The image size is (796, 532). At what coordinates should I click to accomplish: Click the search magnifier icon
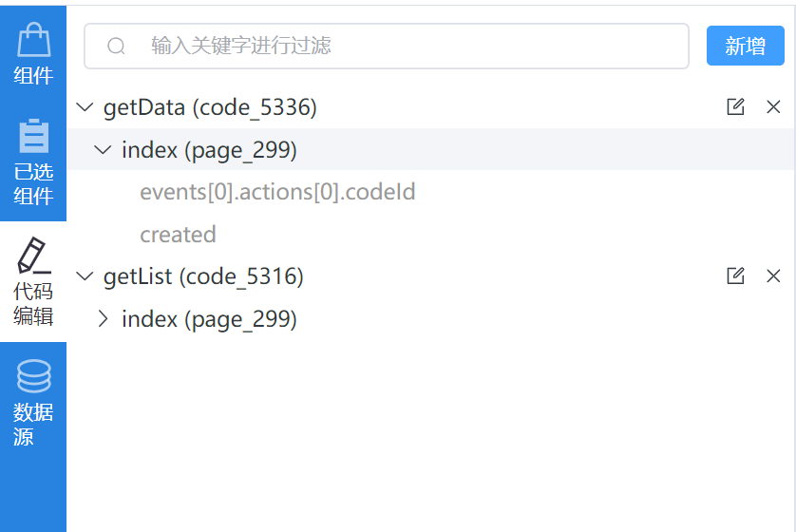point(116,47)
